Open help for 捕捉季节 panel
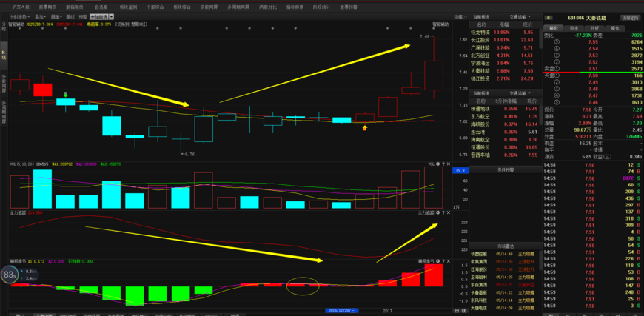Viewport: 644px width, 316px height. tap(443, 261)
